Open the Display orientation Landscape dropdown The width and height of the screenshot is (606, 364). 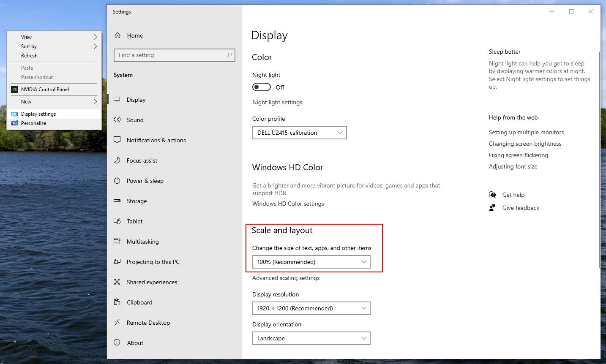(x=311, y=338)
